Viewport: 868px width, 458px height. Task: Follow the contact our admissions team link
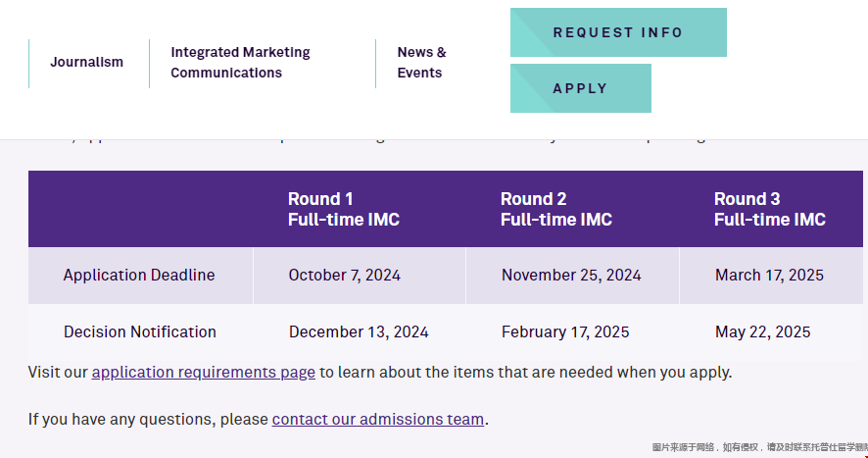(378, 419)
